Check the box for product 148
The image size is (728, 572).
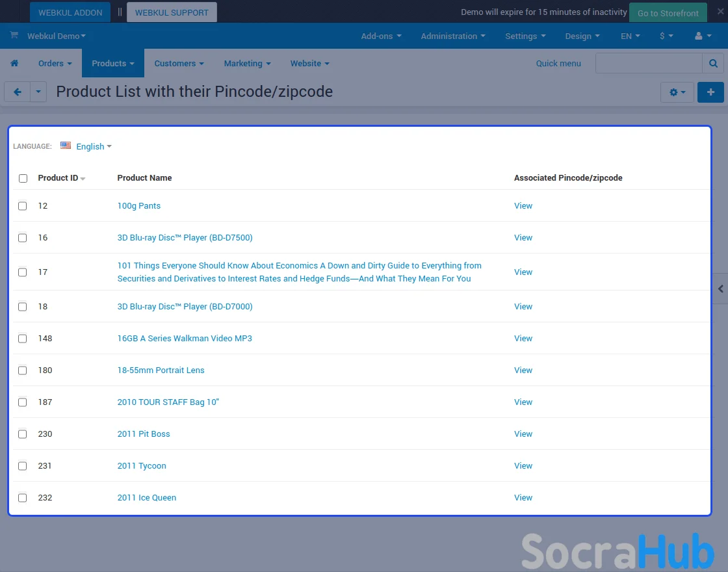[x=22, y=339]
